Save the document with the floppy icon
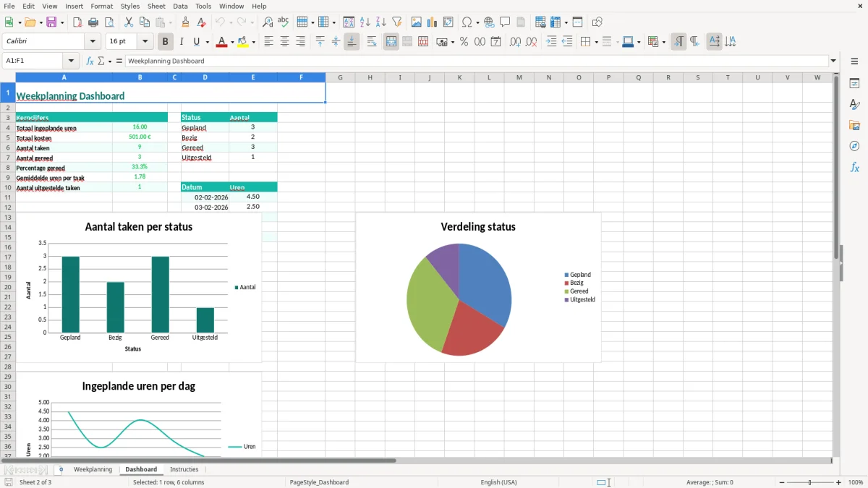The image size is (868, 488). point(51,22)
